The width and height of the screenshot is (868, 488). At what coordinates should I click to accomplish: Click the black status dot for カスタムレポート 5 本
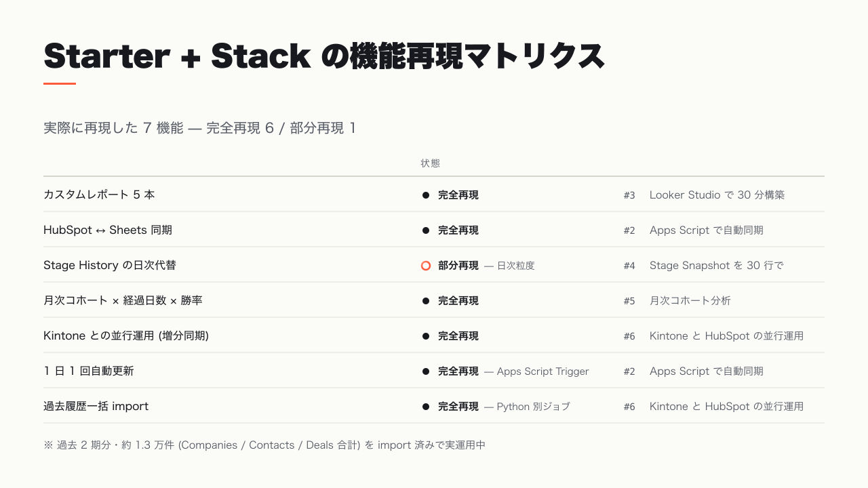[426, 195]
